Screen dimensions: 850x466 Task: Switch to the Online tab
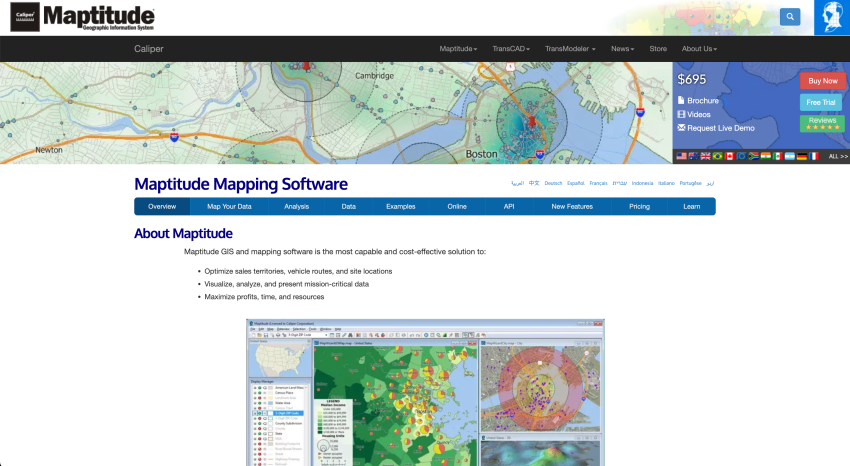pyautogui.click(x=457, y=206)
